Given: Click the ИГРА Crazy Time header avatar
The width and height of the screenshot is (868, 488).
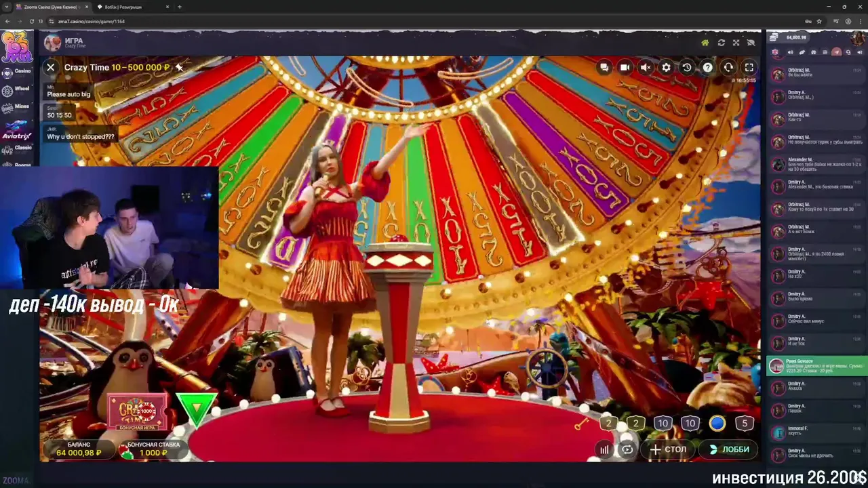Looking at the screenshot, I should (x=52, y=43).
